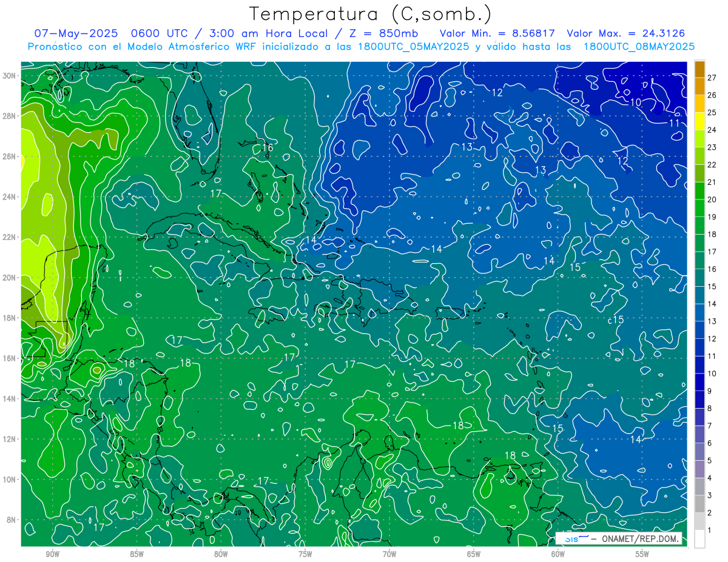Click the "24" label on the color scale
The height and width of the screenshot is (562, 728).
tap(712, 130)
